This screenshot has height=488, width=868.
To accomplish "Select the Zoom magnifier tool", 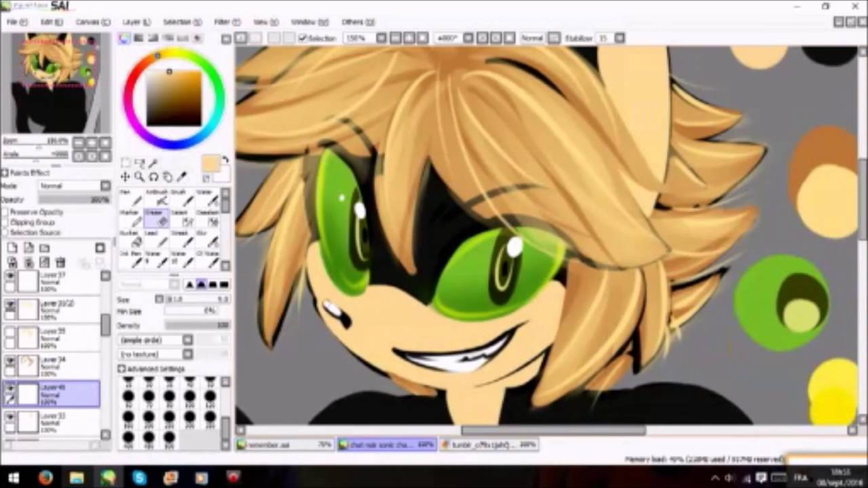I will coord(139,177).
